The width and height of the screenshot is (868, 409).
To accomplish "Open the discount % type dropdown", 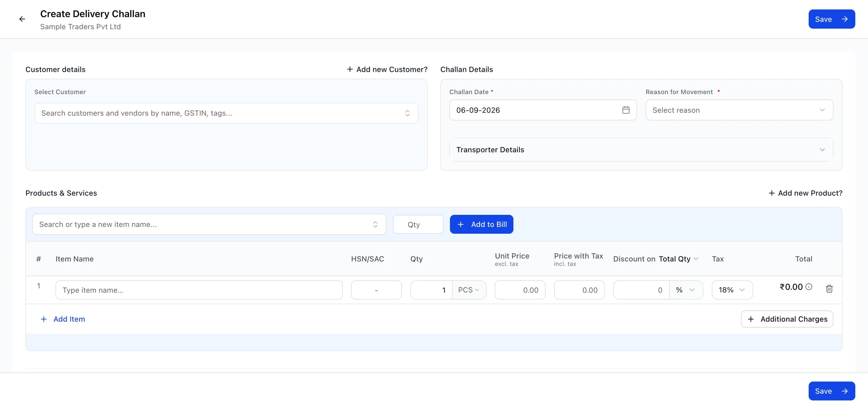I will click(x=686, y=290).
